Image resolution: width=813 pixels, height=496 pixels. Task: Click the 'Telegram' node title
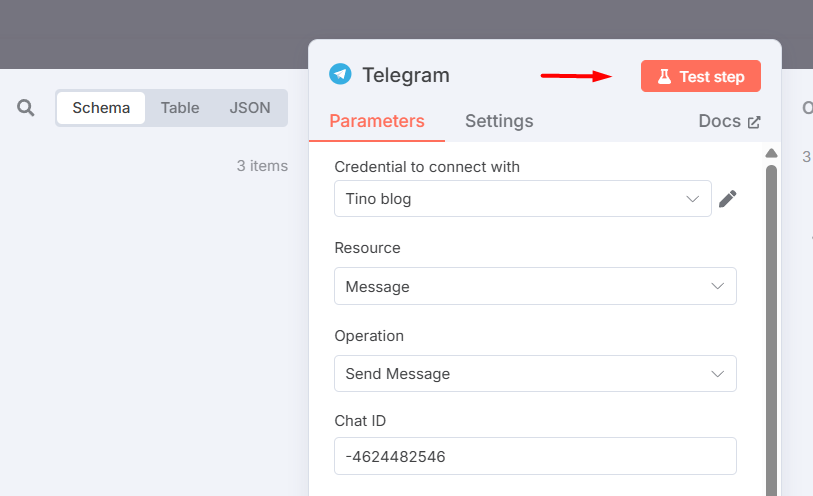[x=405, y=75]
